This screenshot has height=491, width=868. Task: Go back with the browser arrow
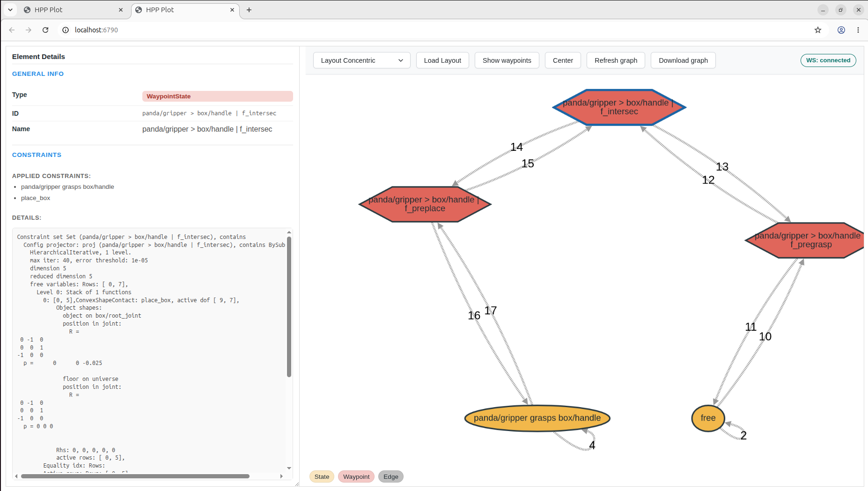tap(12, 30)
